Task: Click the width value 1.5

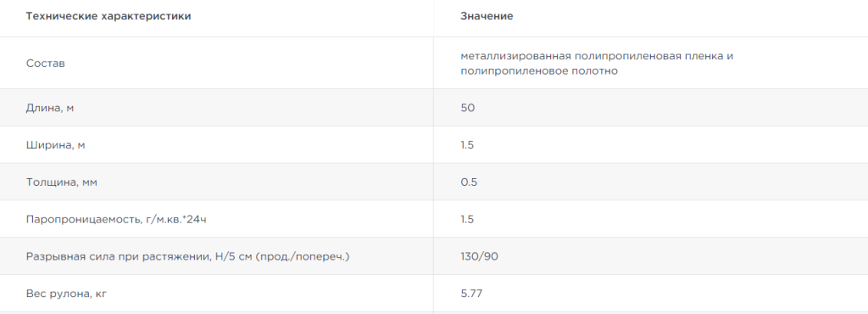Action: click(467, 145)
